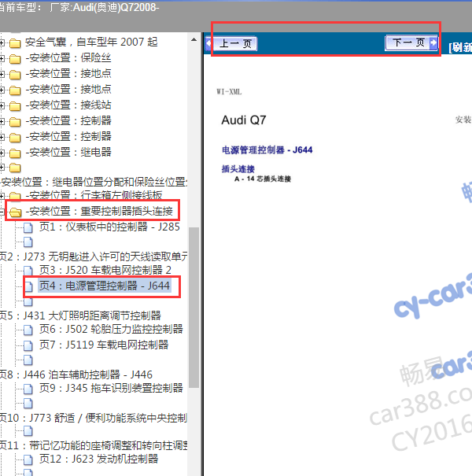Open 页10：J773 舒适/便利功能系统中央控制

[94, 418]
